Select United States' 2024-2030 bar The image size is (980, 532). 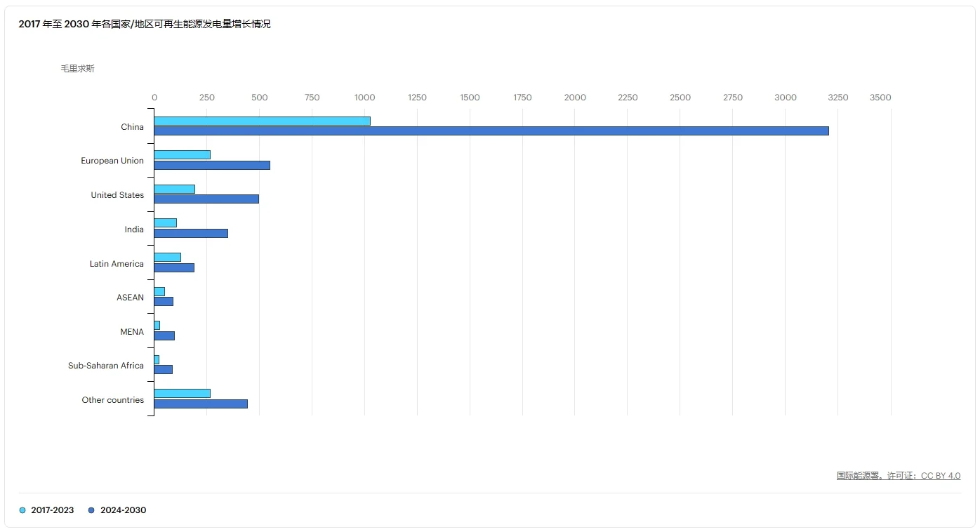click(206, 199)
